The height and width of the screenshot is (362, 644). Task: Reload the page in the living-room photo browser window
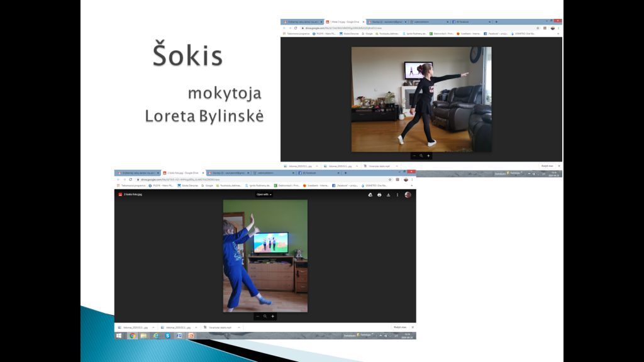[x=296, y=28]
